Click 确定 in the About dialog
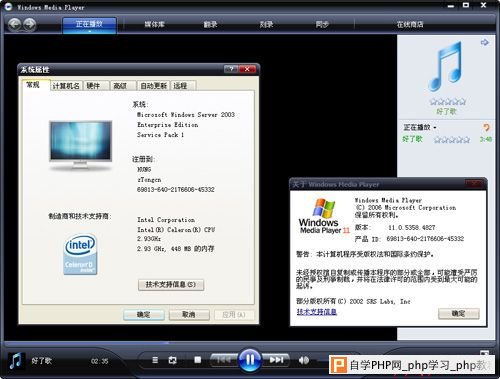Image resolution: width=500 pixels, height=379 pixels. (x=459, y=313)
